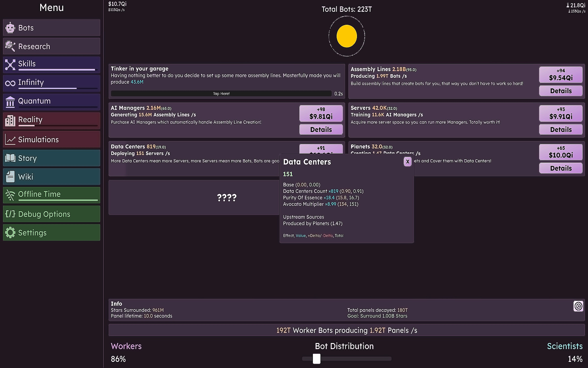
Task: Go to the Wiki menu item
Action: pos(51,177)
